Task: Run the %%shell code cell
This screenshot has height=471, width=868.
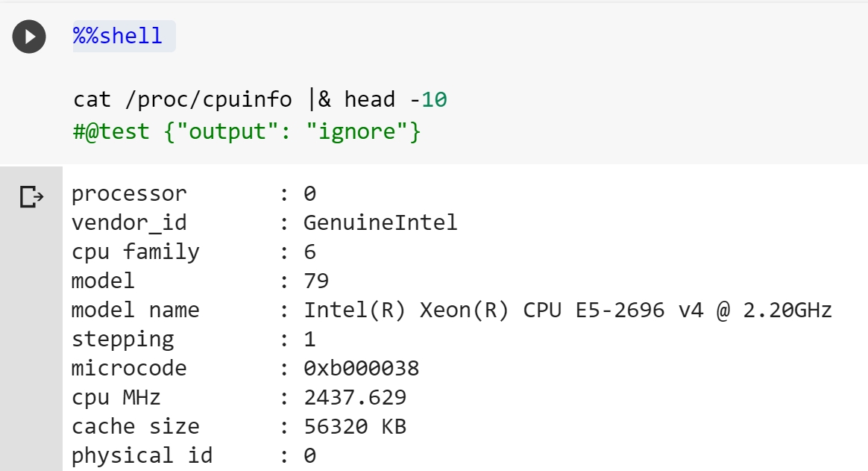Action: click(x=29, y=37)
